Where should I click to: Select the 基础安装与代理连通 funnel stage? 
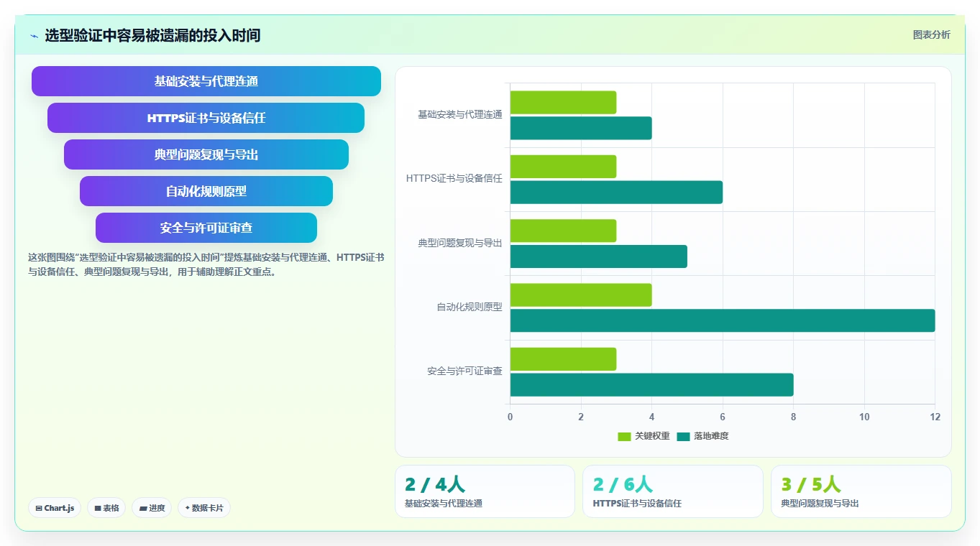(206, 81)
